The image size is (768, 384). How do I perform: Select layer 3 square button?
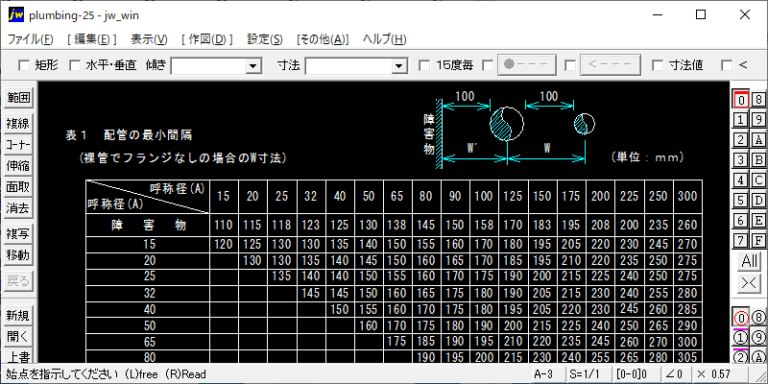point(741,160)
